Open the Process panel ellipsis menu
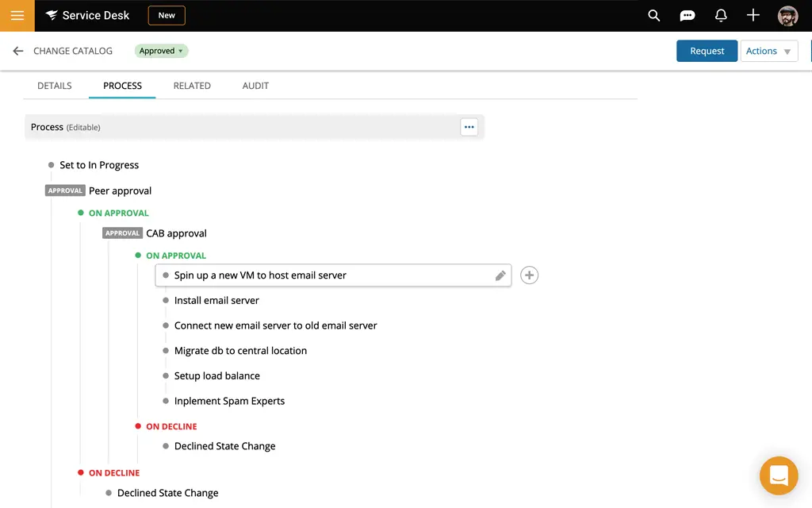 click(x=469, y=126)
